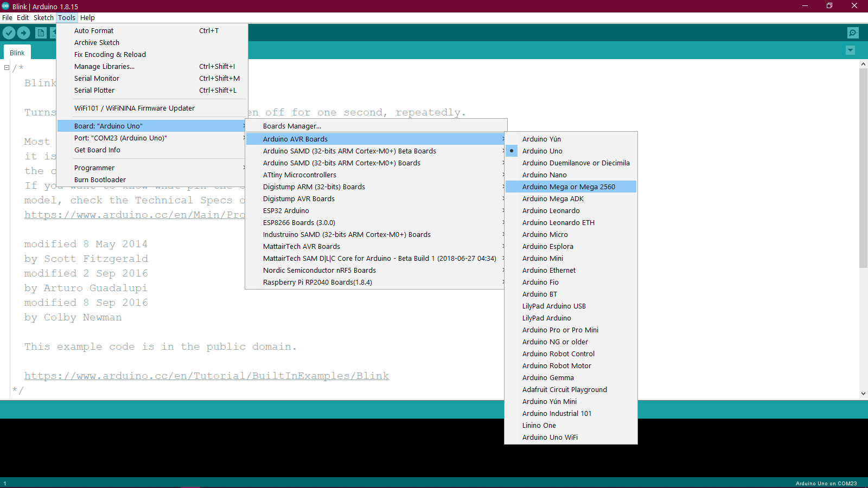Viewport: 868px width, 488px height.
Task: Expand Digistump AVR Boards submenu
Action: [x=376, y=198]
